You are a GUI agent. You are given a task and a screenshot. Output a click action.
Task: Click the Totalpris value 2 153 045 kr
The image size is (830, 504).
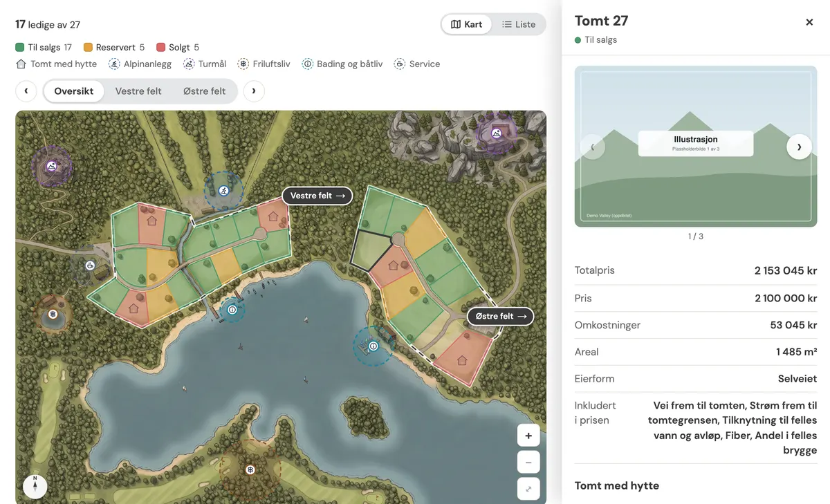pyautogui.click(x=786, y=270)
